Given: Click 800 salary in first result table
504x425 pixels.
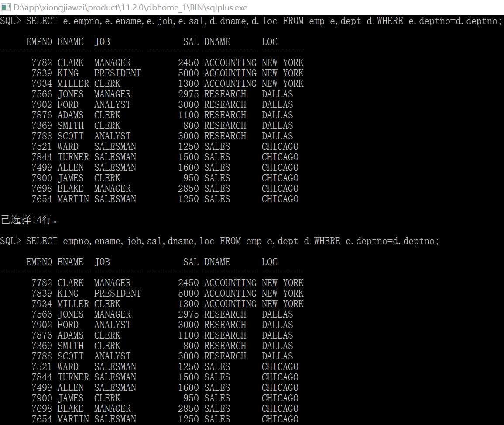Looking at the screenshot, I should click(x=191, y=126).
